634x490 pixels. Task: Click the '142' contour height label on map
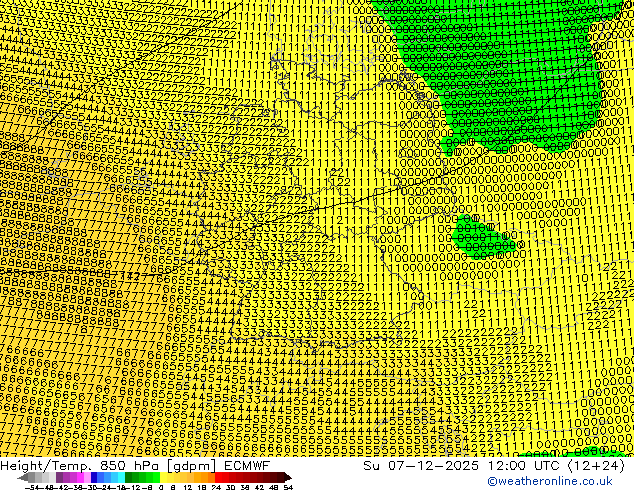pos(130,276)
